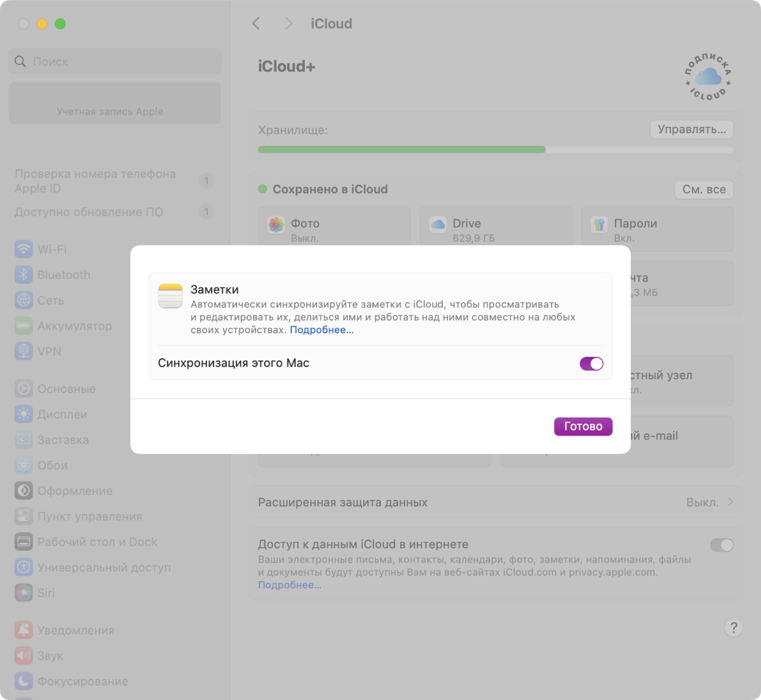Toggle access to iCloud data on the web
Screen dimensions: 761x700
click(722, 545)
